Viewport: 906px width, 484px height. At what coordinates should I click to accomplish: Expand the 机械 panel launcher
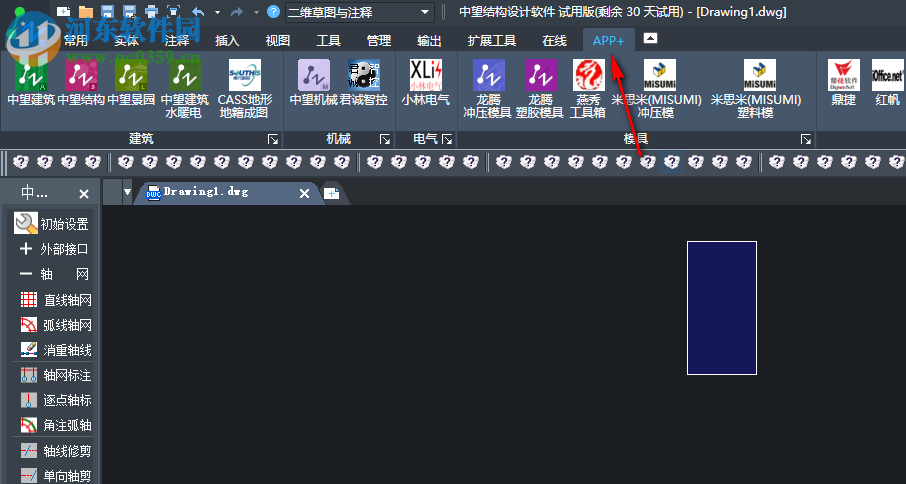click(x=385, y=139)
